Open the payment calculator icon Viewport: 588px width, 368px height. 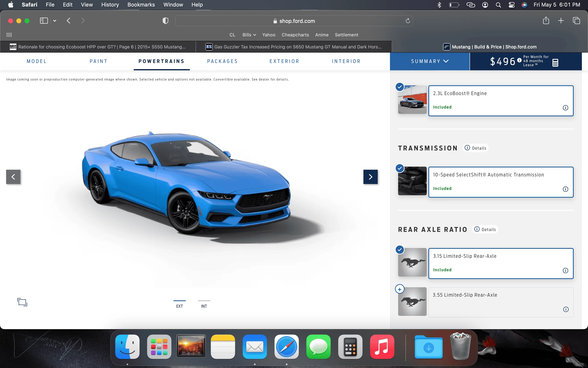click(x=555, y=63)
